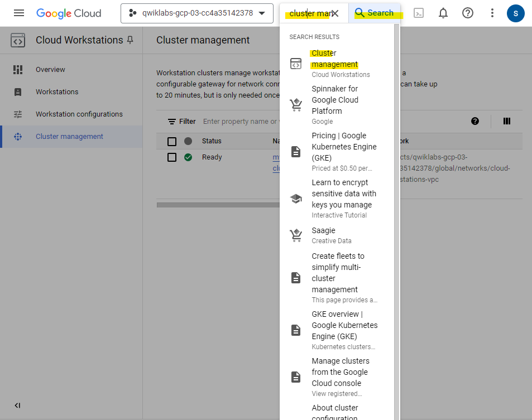Viewport: 532px width, 420px height.
Task: Click the cart icon beside Saagie
Action: [x=296, y=235]
